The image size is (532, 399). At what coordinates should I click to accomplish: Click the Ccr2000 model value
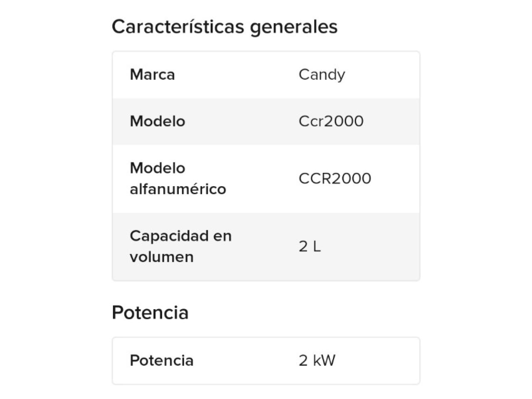tap(331, 121)
